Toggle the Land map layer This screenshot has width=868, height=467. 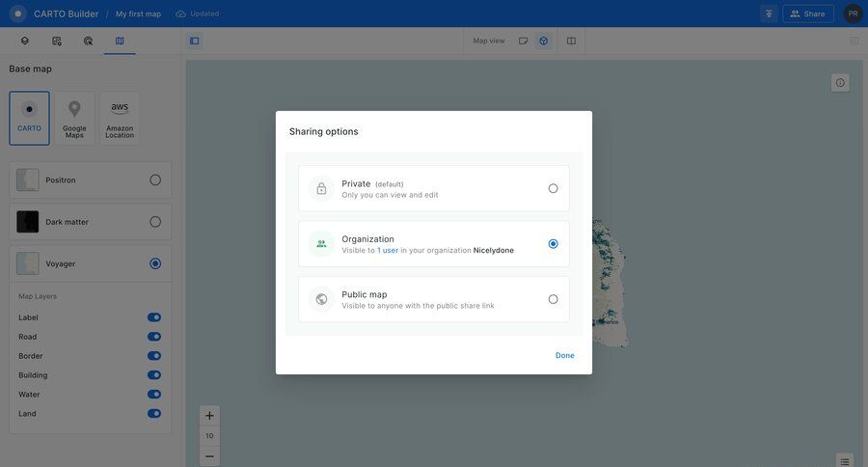point(154,414)
